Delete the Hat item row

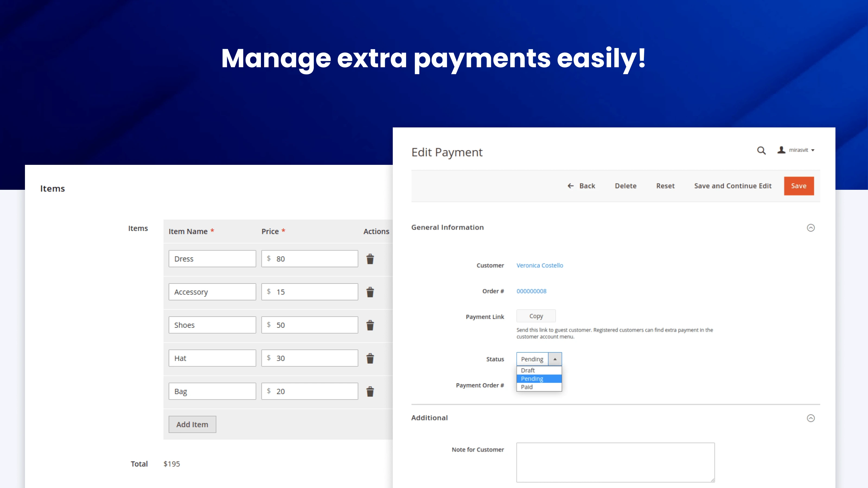point(370,358)
